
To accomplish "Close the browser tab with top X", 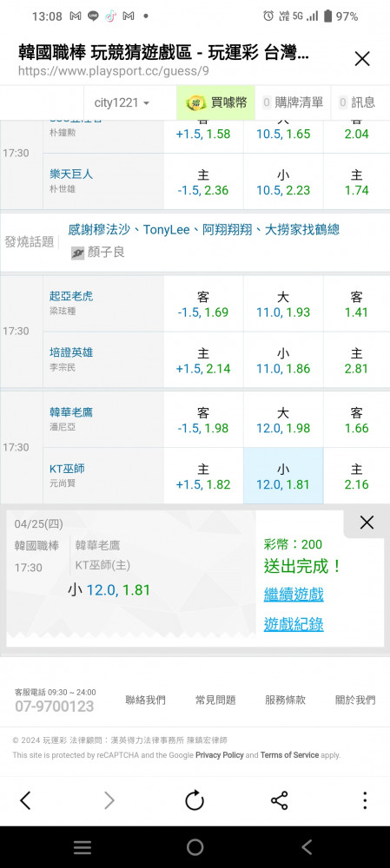I will [x=362, y=59].
